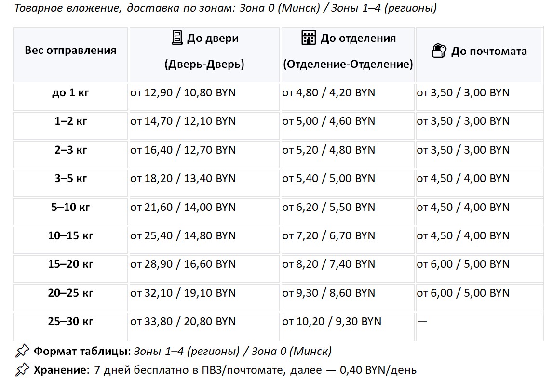The width and height of the screenshot is (553, 392).
Task: Click the (Отделение-Отделение) header text
Action: point(348,64)
